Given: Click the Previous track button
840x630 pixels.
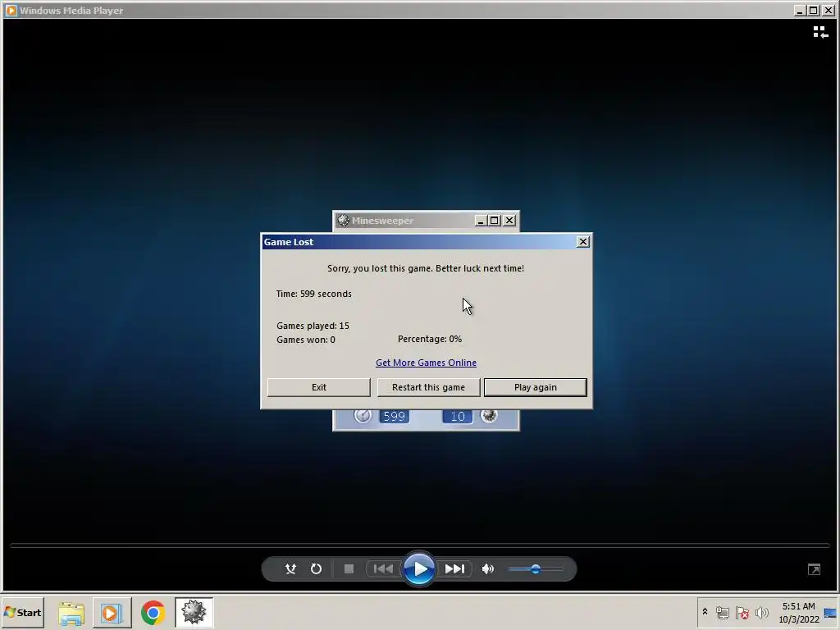Looking at the screenshot, I should [x=383, y=569].
